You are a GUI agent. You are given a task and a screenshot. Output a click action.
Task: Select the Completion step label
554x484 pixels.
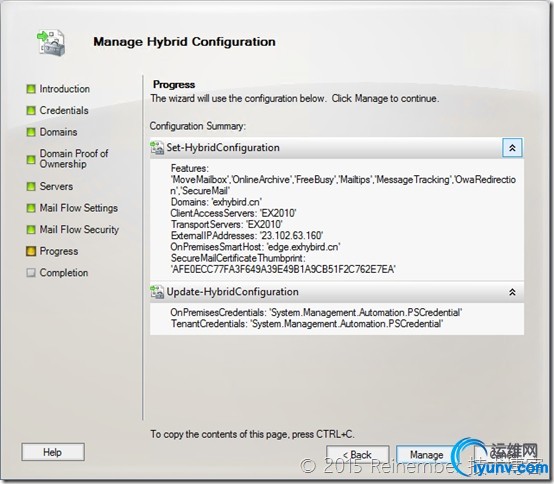tap(64, 272)
